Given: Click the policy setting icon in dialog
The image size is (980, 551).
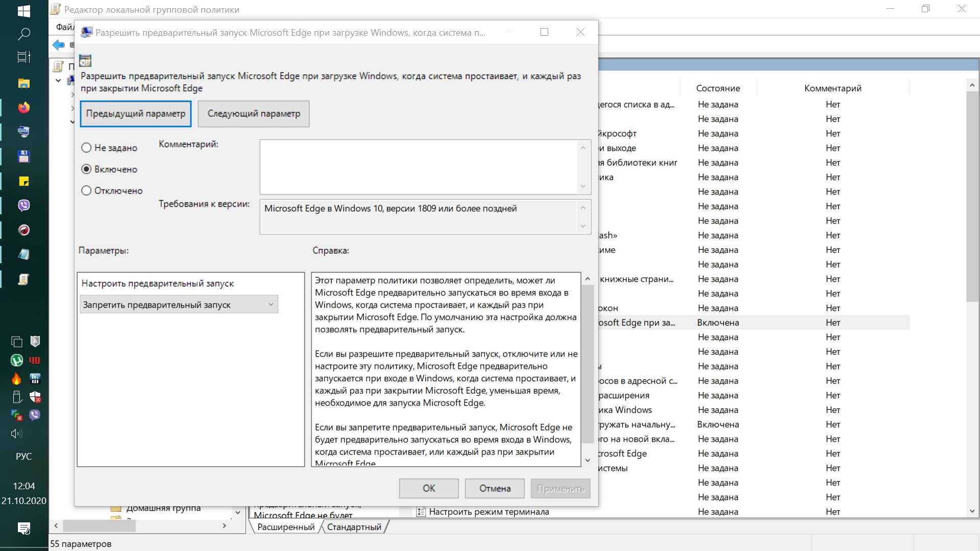Looking at the screenshot, I should [85, 61].
